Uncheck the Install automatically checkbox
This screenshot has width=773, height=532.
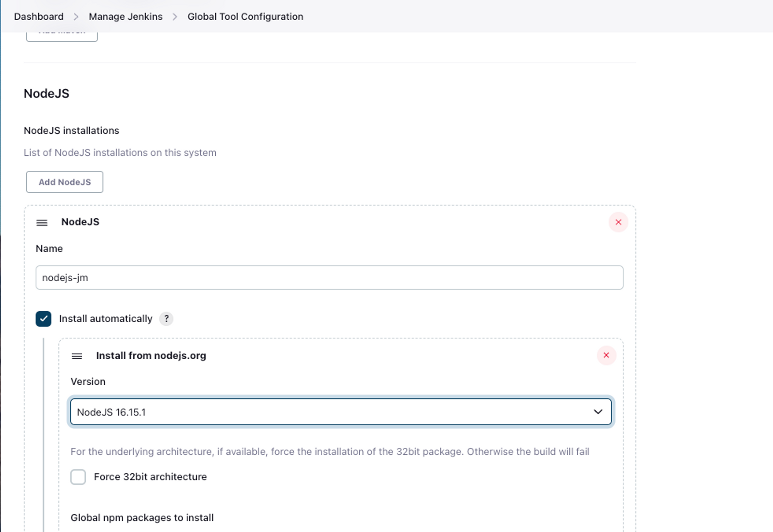click(43, 319)
